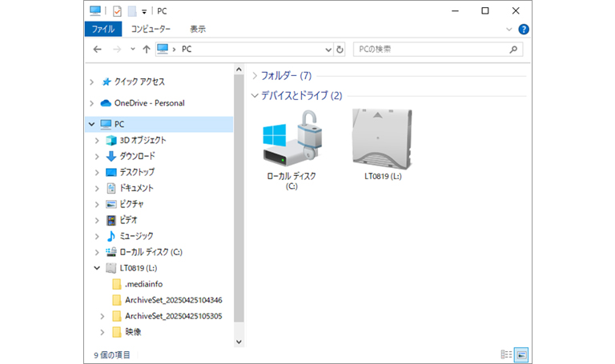Maximize the PC window
Screen dimensions: 615x364
point(485,11)
